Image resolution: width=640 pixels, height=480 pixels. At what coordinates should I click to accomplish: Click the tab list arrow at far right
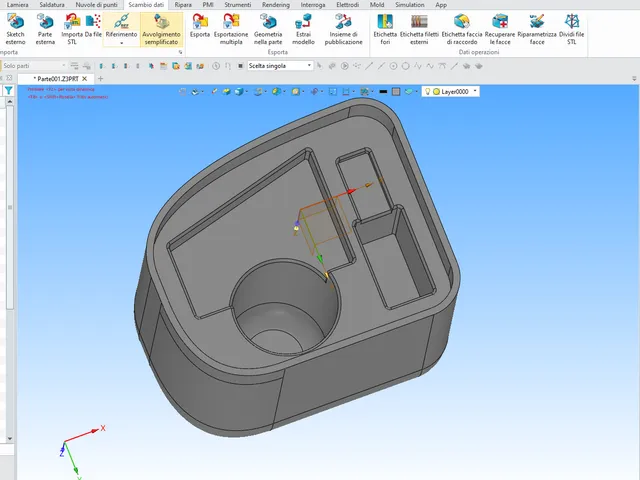634,78
